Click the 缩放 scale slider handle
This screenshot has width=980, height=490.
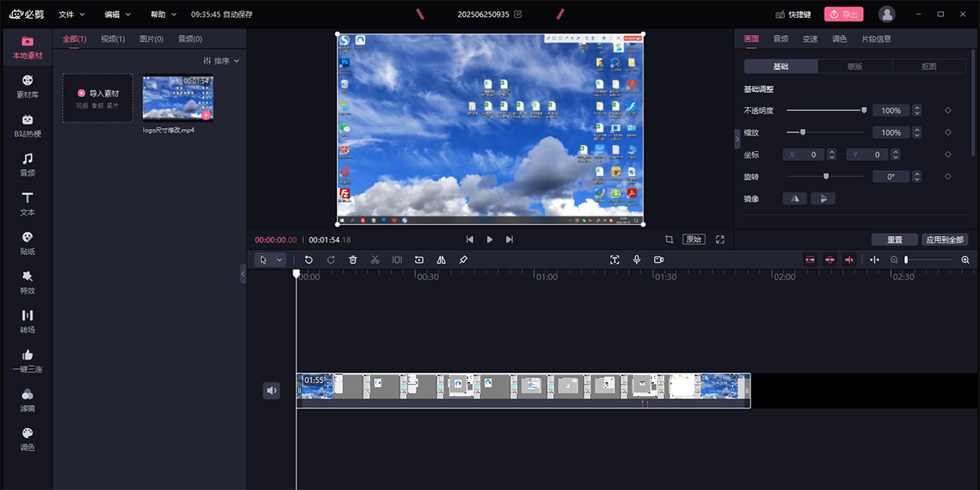point(803,132)
